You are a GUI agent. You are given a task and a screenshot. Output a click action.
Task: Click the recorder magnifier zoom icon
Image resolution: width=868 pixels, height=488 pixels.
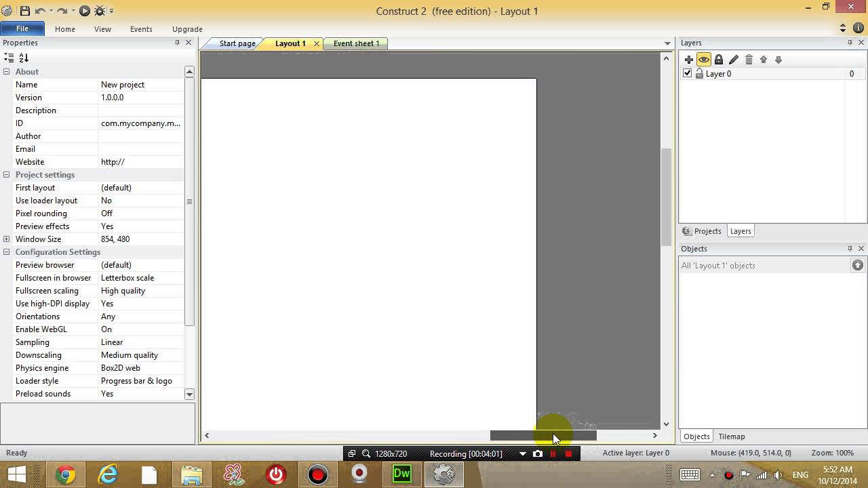(x=366, y=453)
